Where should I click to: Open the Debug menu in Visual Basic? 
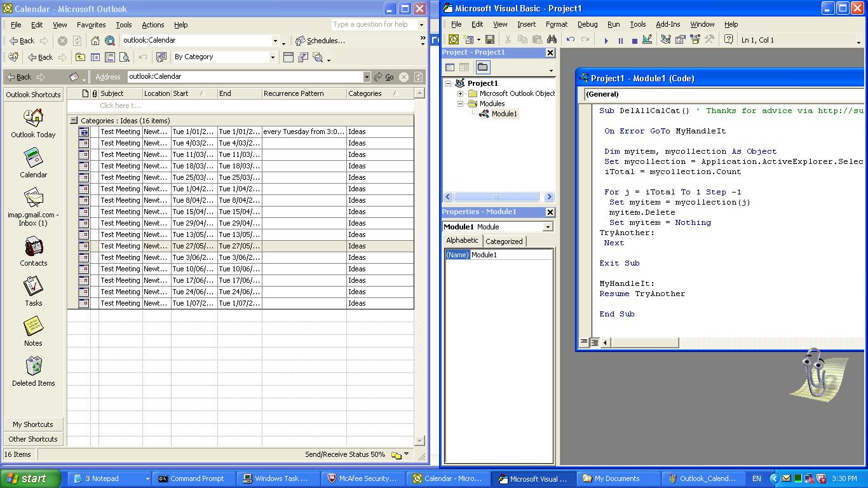click(587, 24)
